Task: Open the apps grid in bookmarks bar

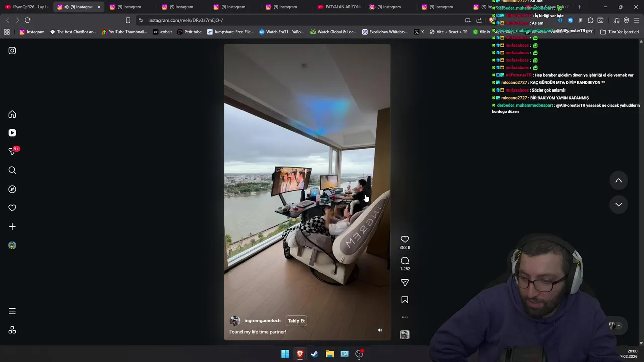Action: click(x=7, y=32)
